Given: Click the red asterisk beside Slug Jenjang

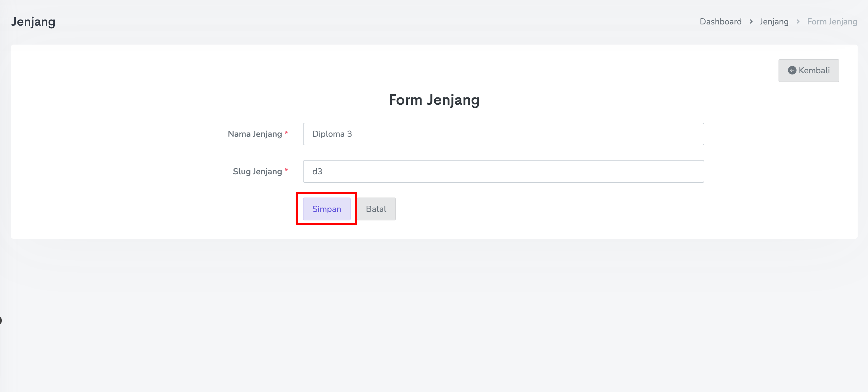Looking at the screenshot, I should click(286, 170).
